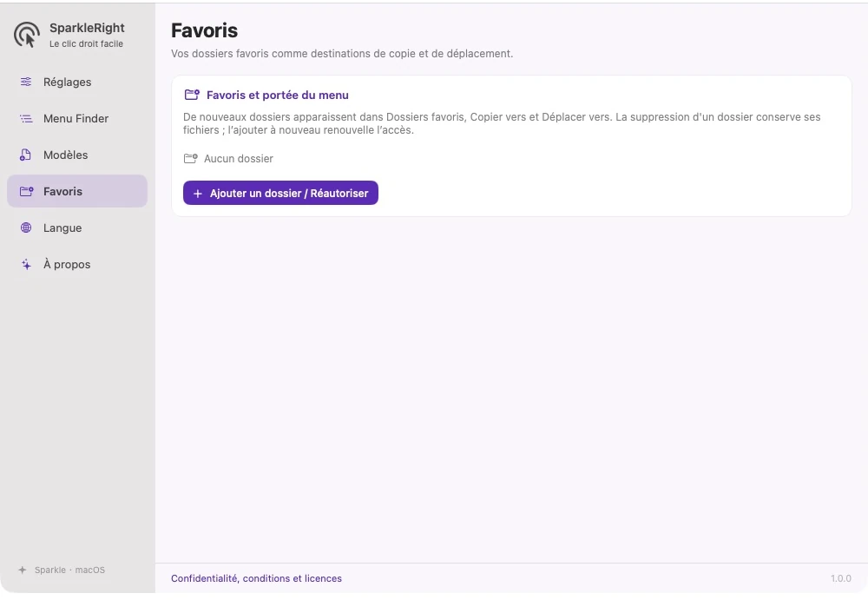Click the folder icon beside Favoris et portée du menu
This screenshot has width=868, height=600.
point(192,95)
